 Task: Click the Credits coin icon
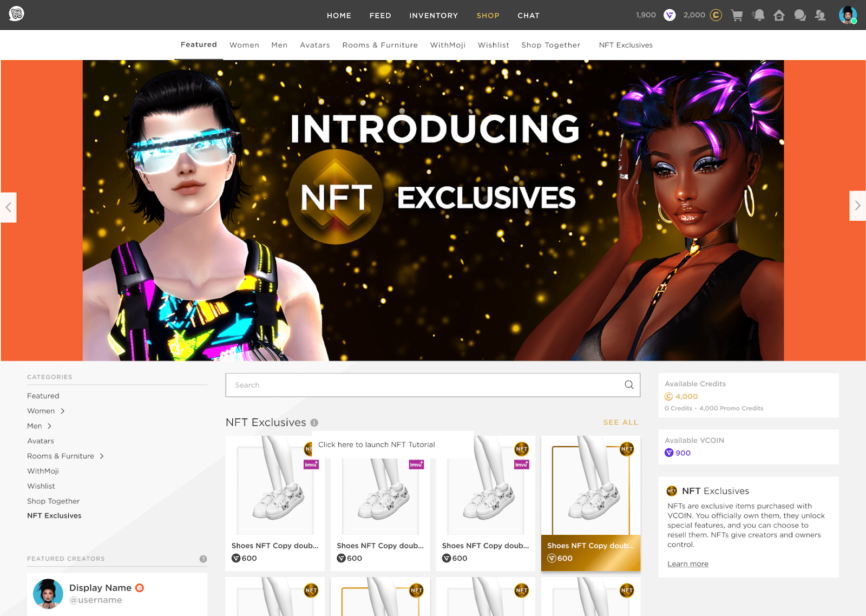[x=716, y=15]
